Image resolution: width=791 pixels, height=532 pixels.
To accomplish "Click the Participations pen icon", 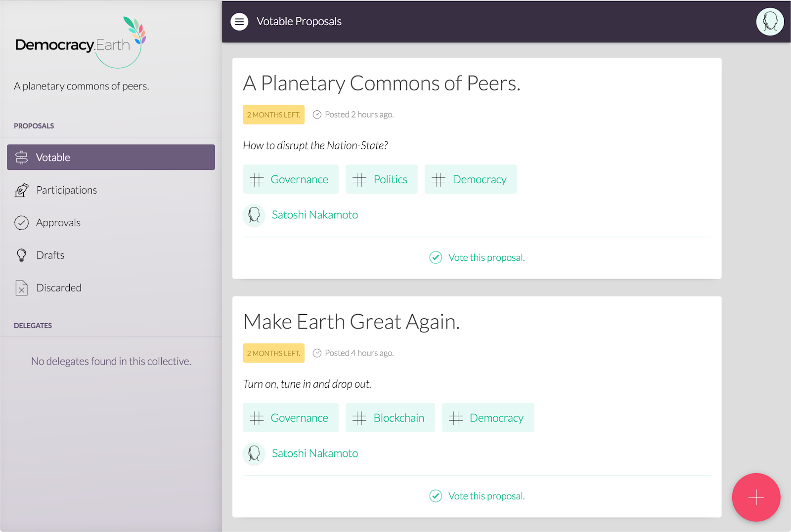I will [x=22, y=190].
